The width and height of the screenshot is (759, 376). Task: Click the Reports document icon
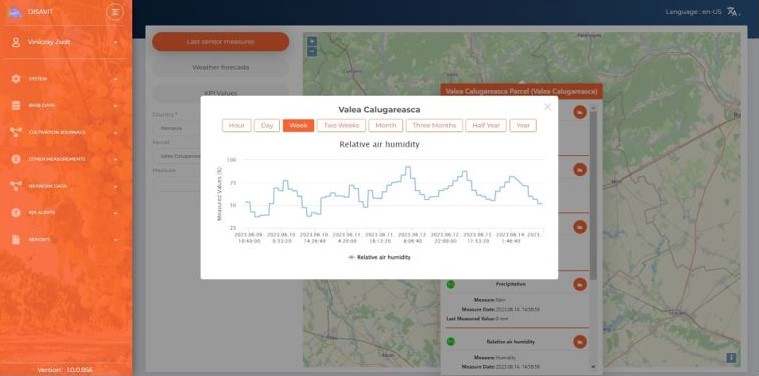(x=16, y=240)
